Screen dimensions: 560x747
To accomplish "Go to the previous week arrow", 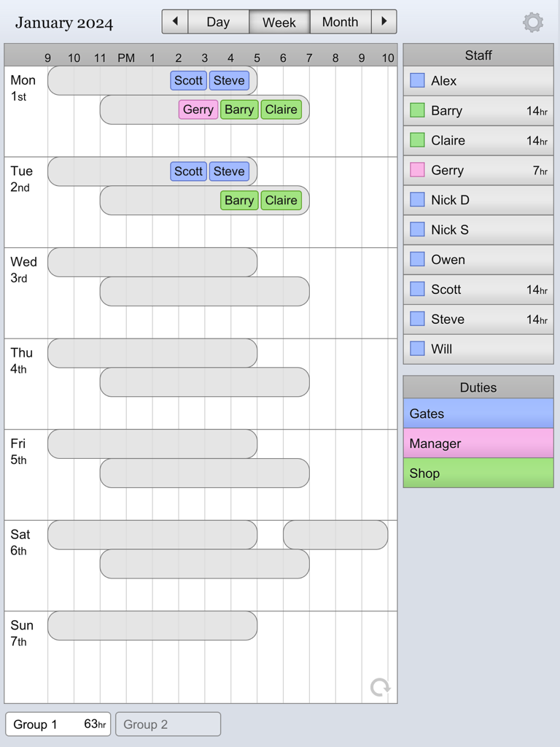I will click(174, 21).
